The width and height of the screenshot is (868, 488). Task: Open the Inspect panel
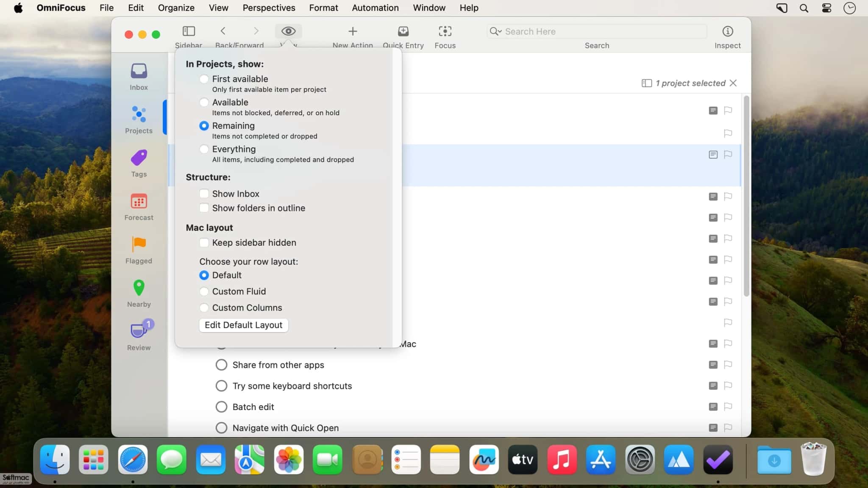[x=728, y=31]
